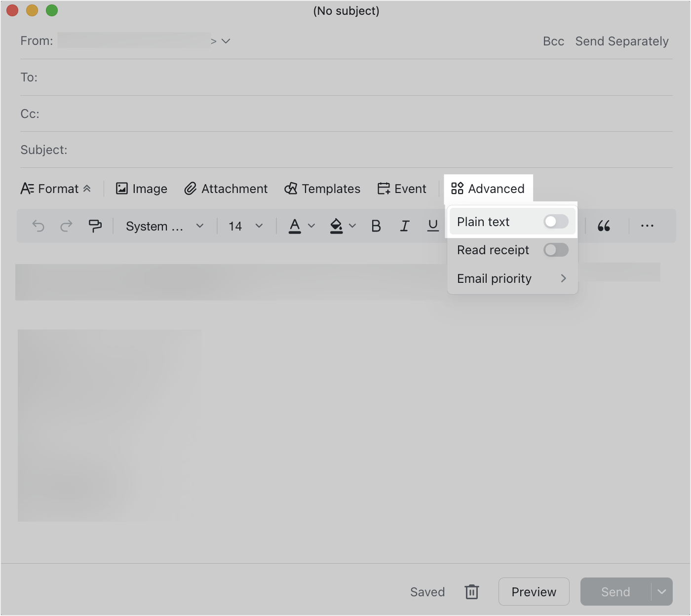Click into the Subject field
Screen dimensions: 691x616
click(346, 150)
